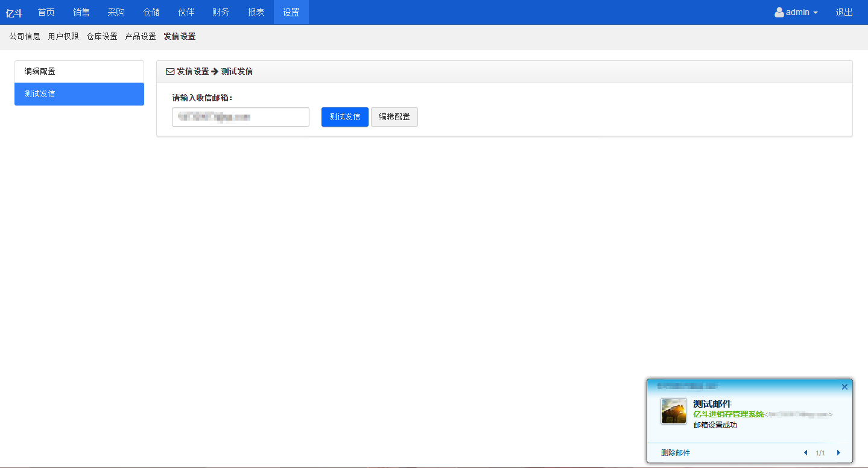Open the 仓储 menu

[x=151, y=13]
